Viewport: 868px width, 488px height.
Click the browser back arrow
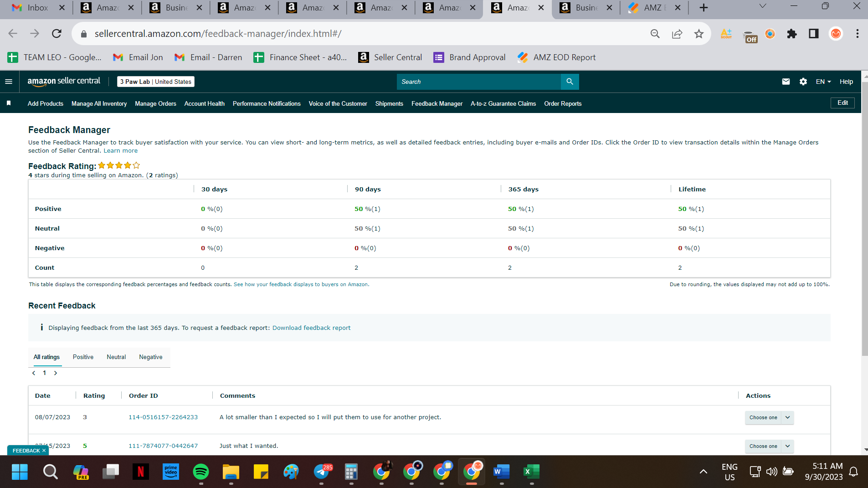pyautogui.click(x=13, y=34)
